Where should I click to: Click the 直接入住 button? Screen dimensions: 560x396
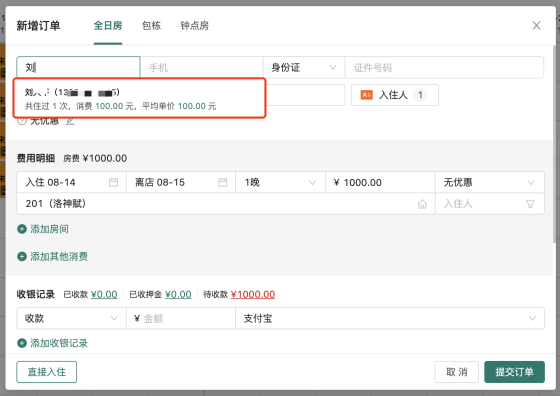(x=46, y=372)
